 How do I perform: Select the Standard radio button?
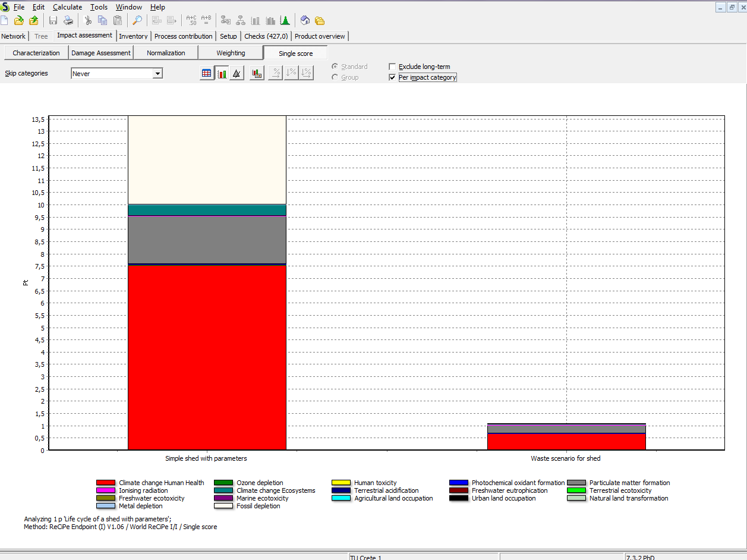(x=335, y=67)
